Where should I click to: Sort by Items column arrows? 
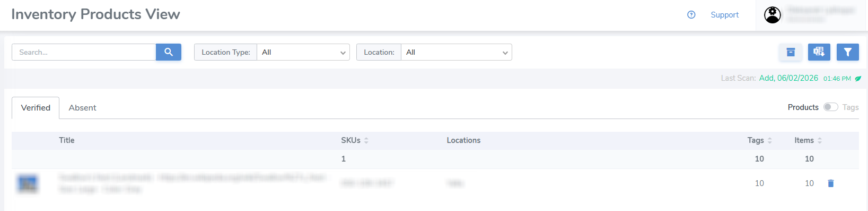820,140
